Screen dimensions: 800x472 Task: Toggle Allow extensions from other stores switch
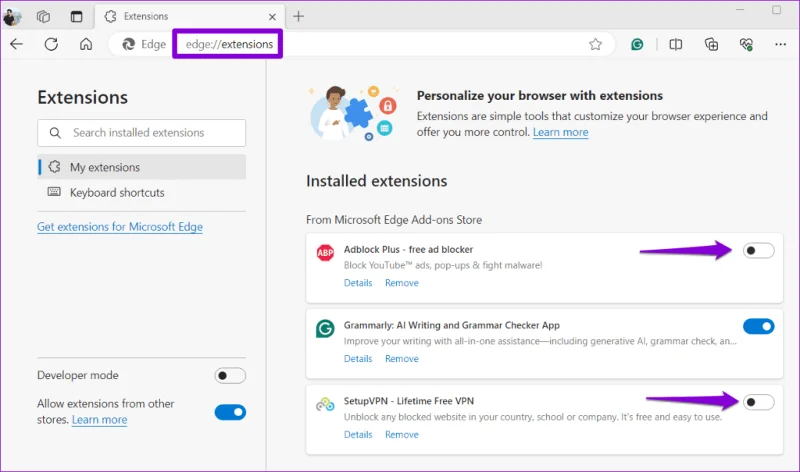[x=230, y=412]
